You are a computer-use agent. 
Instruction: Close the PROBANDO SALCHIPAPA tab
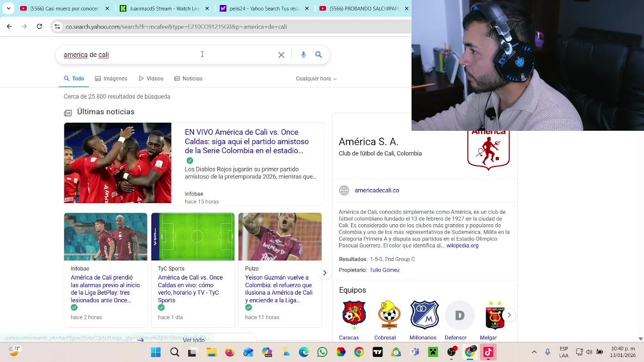pyautogui.click(x=407, y=9)
